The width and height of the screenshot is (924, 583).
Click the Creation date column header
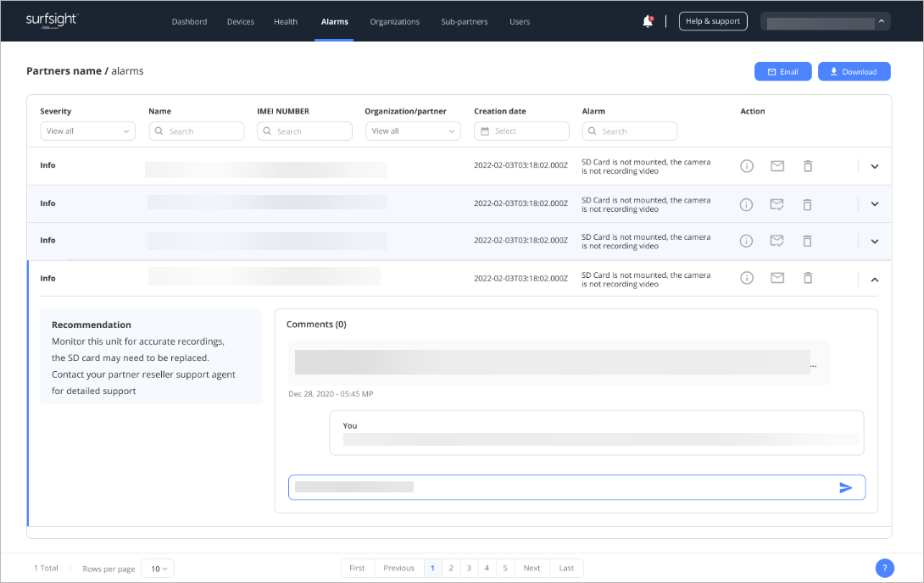tap(499, 111)
